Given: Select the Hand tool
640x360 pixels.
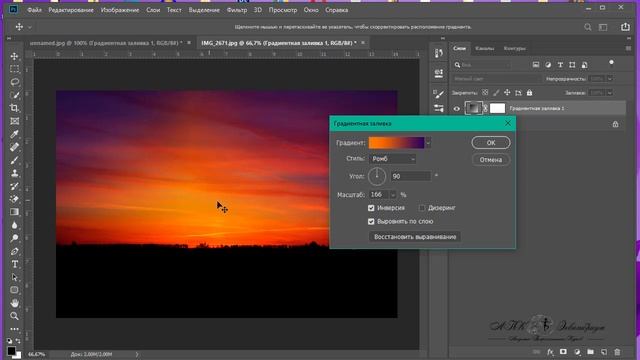Looking at the screenshot, I should point(14,303).
